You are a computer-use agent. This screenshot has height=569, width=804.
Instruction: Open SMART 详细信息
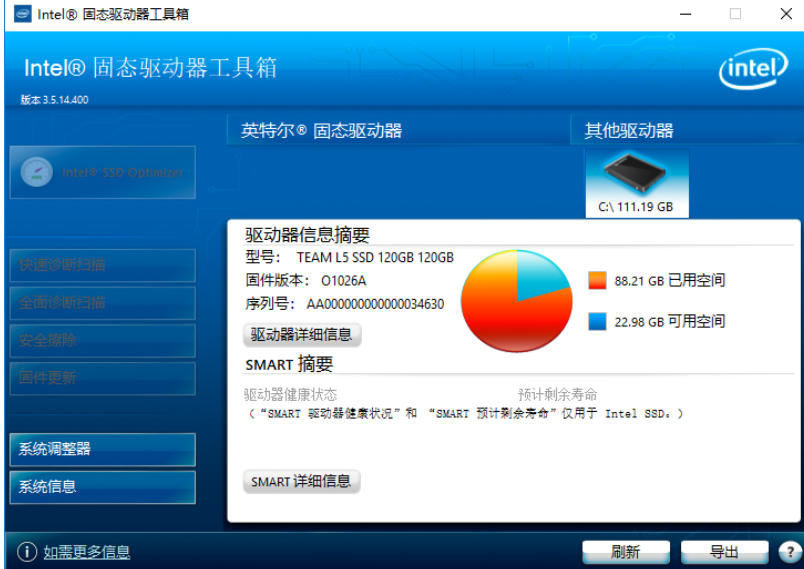301,481
